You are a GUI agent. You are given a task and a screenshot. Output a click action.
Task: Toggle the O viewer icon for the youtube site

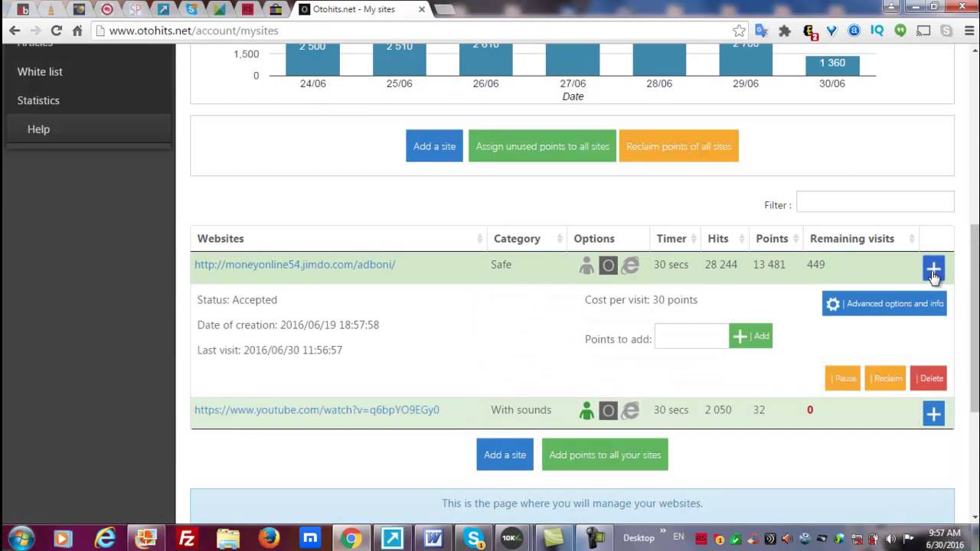(x=608, y=411)
